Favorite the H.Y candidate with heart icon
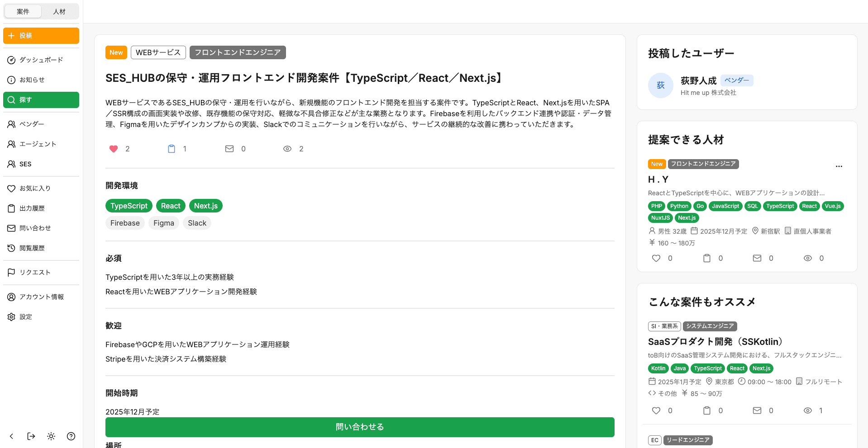This screenshot has width=868, height=448. (x=656, y=258)
